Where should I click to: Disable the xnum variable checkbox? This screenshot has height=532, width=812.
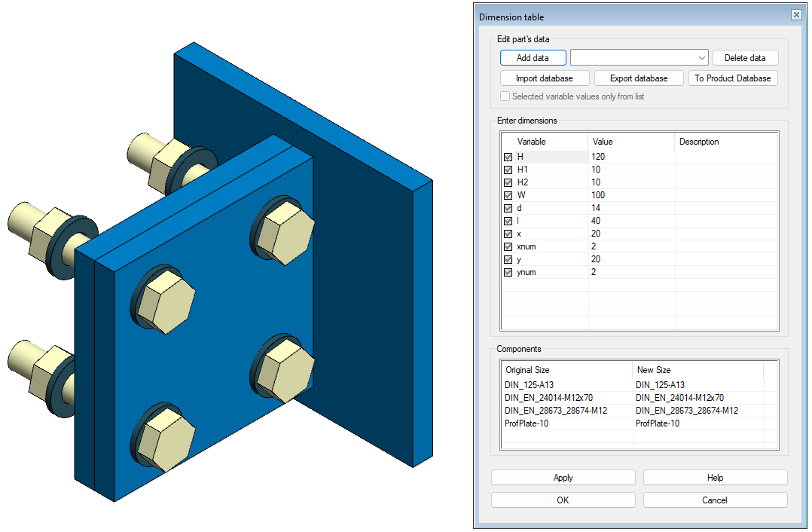508,246
